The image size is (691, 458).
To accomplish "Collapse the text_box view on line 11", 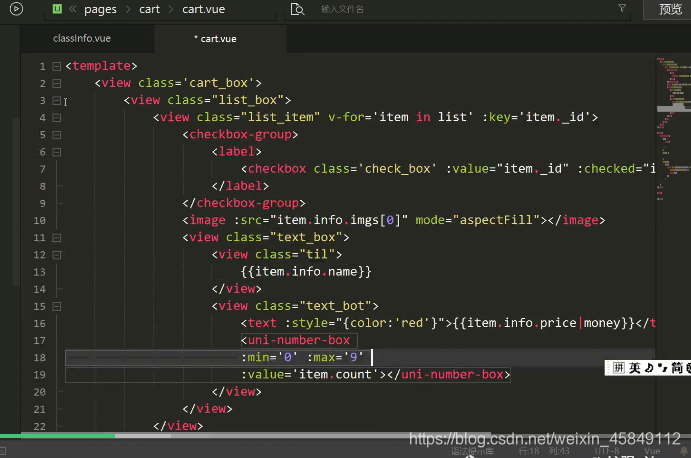I will pos(56,238).
